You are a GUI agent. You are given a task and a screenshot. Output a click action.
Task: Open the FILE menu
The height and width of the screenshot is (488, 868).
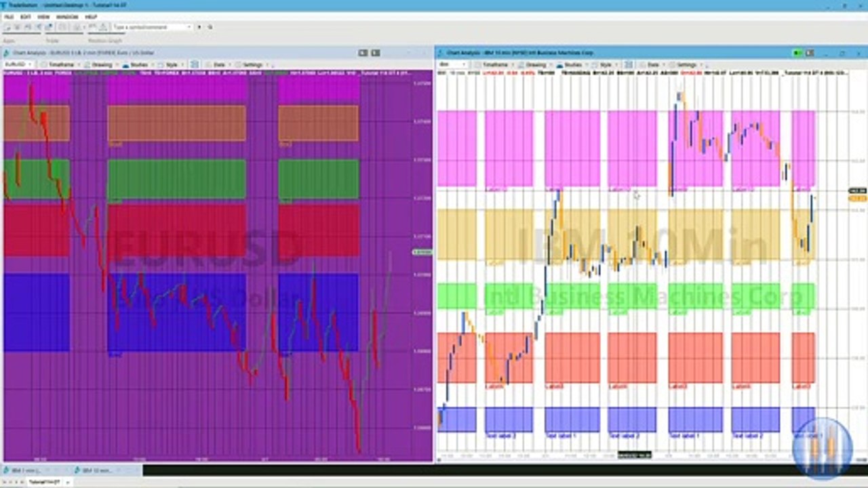[x=9, y=16]
